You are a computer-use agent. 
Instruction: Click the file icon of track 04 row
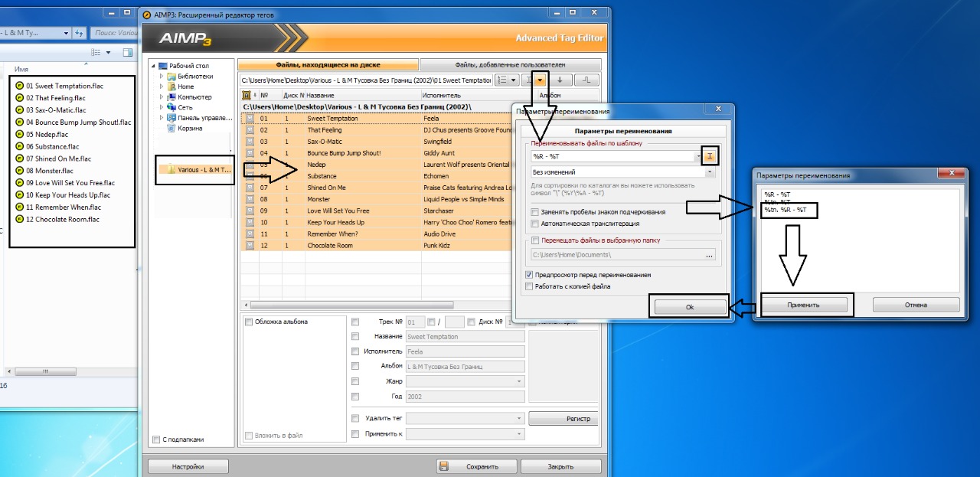pyautogui.click(x=250, y=153)
